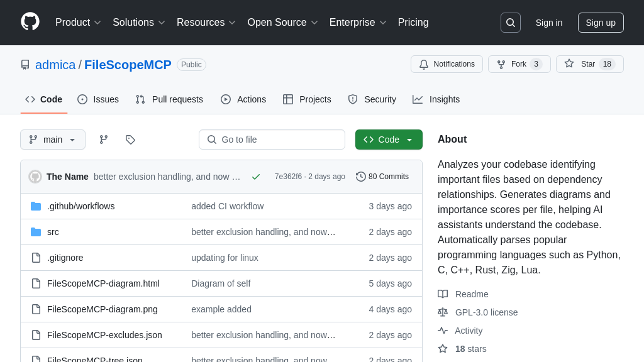Open the 80 Commits history link

(x=383, y=177)
